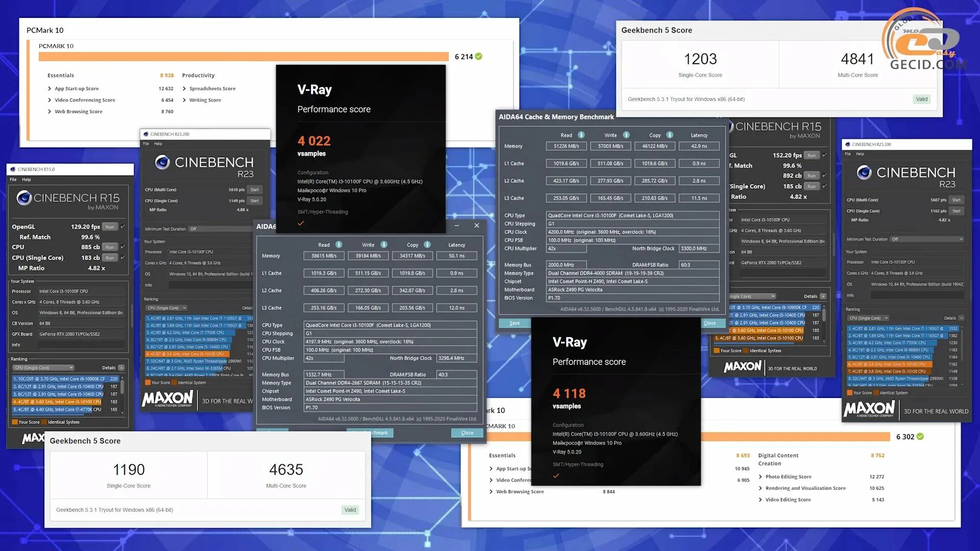The image size is (980, 551).
Task: Toggle the SMT/Hyper-Threading check in the 4 118 V-Ray window
Action: [x=556, y=476]
